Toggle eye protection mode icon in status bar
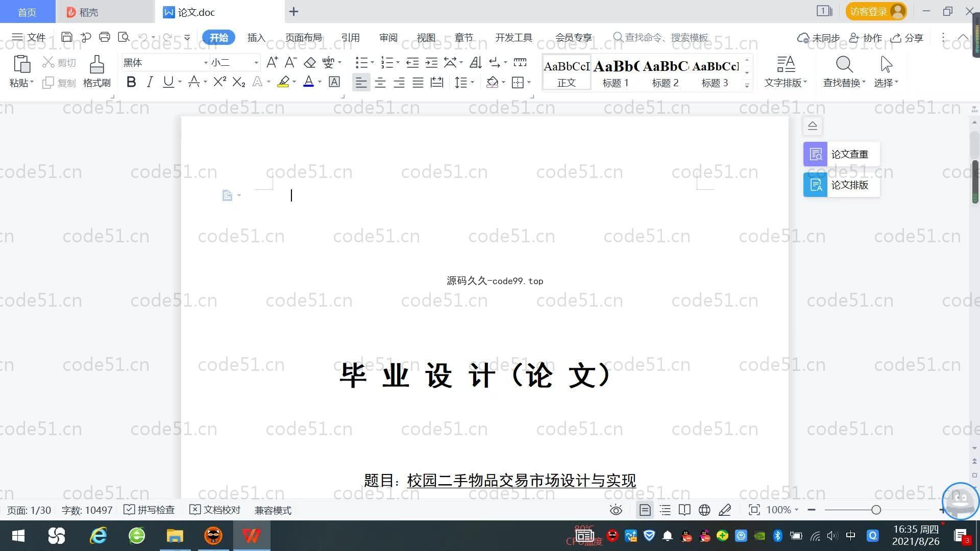 [x=616, y=510]
